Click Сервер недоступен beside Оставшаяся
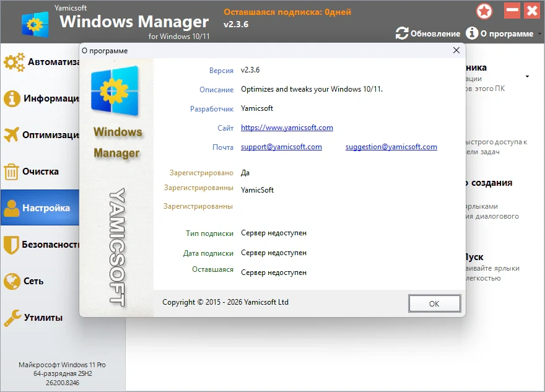Image resolution: width=545 pixels, height=392 pixels. click(274, 272)
